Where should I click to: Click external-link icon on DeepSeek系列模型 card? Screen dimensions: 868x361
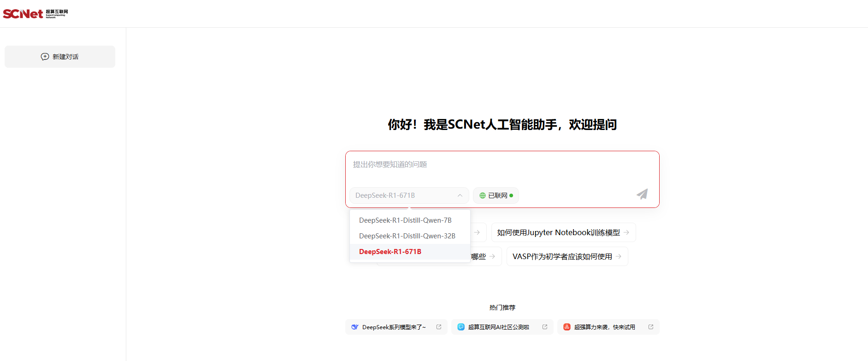pyautogui.click(x=439, y=327)
